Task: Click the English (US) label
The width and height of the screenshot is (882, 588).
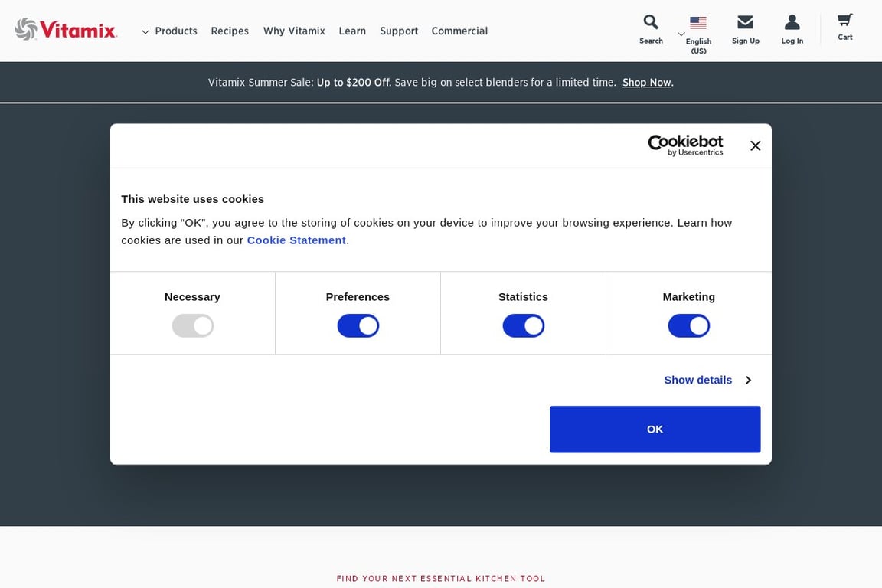Action: (698, 46)
